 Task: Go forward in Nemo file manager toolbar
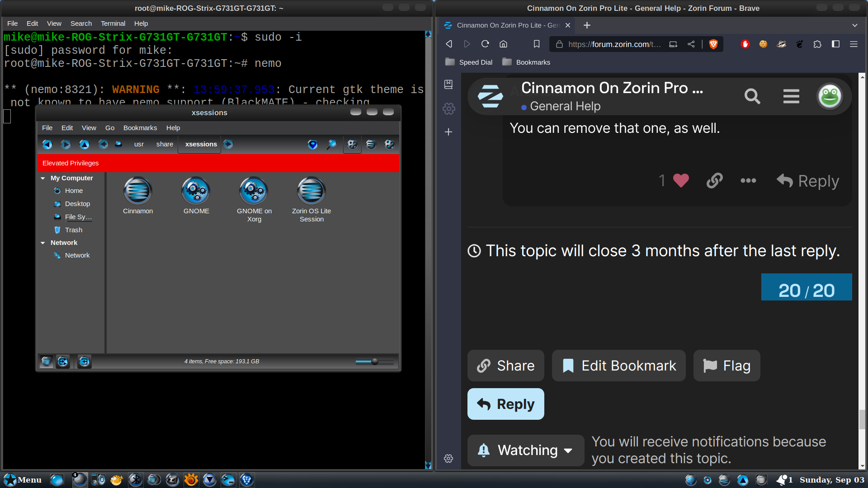[66, 144]
